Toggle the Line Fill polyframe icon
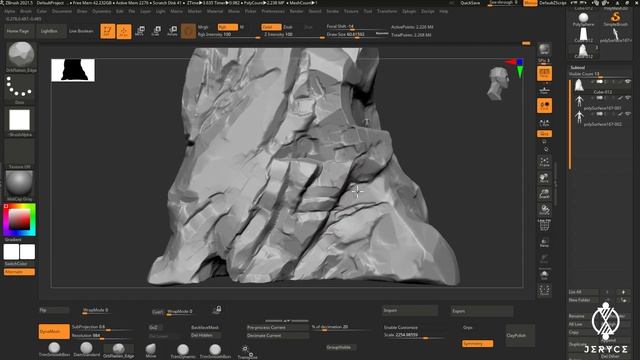The image size is (640, 360). [x=544, y=226]
